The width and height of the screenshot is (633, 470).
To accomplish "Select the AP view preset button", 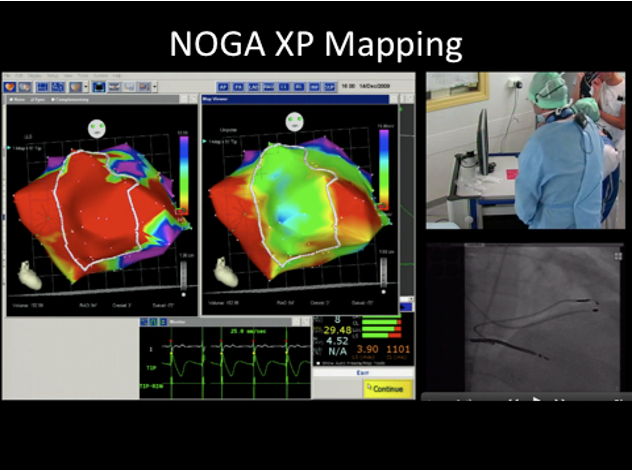I will 222,87.
